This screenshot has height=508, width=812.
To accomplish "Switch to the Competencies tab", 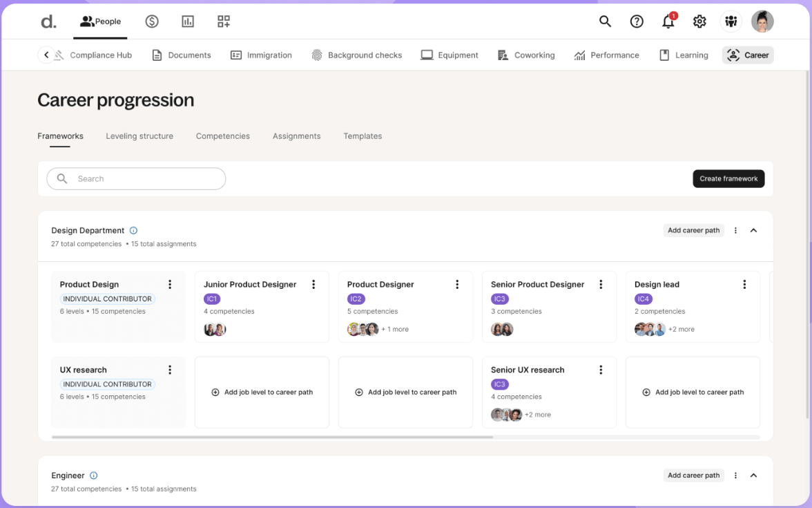I will coord(222,136).
